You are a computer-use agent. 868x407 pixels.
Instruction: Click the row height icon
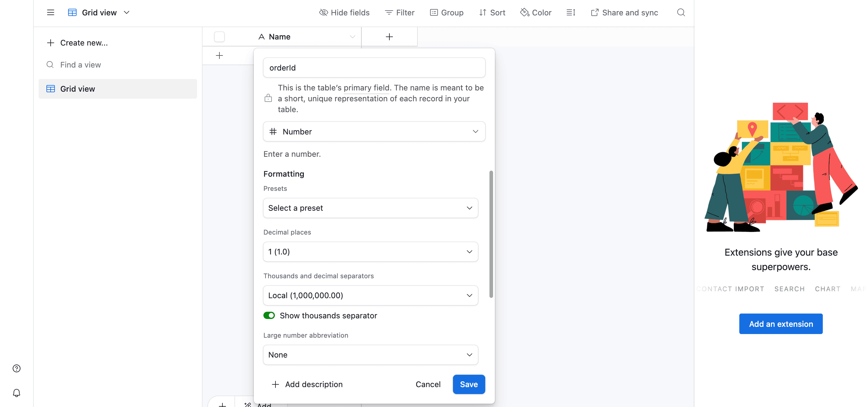point(571,12)
